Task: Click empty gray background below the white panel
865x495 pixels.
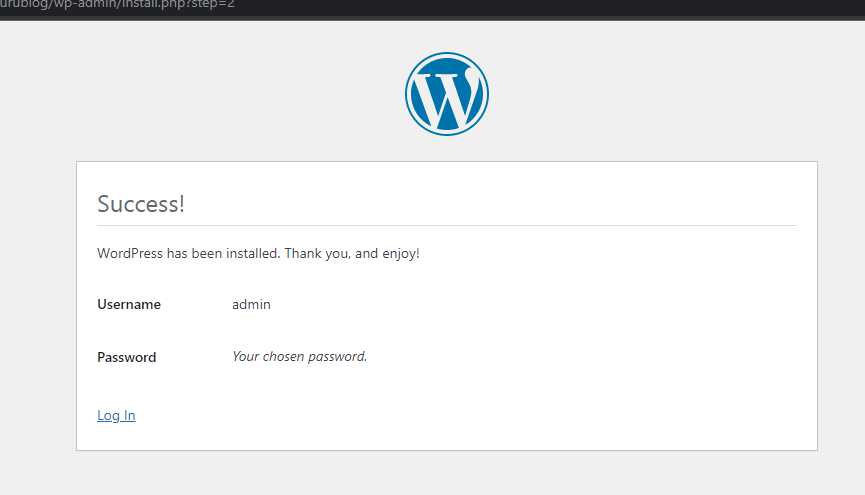Action: pyautogui.click(x=446, y=474)
